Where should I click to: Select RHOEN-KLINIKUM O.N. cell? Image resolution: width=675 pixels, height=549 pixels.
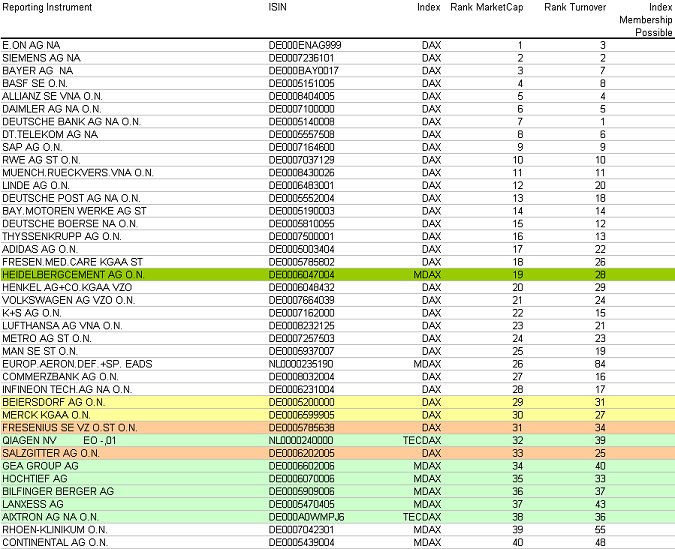click(x=55, y=530)
